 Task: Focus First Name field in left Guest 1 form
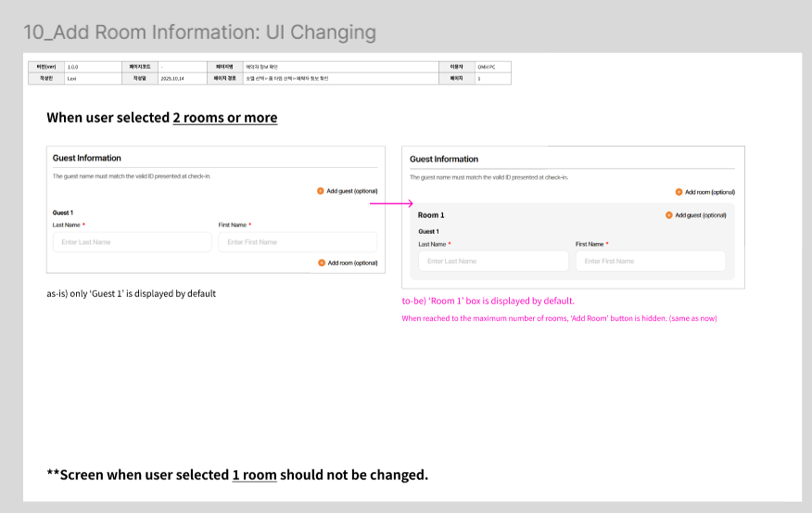[x=298, y=242]
